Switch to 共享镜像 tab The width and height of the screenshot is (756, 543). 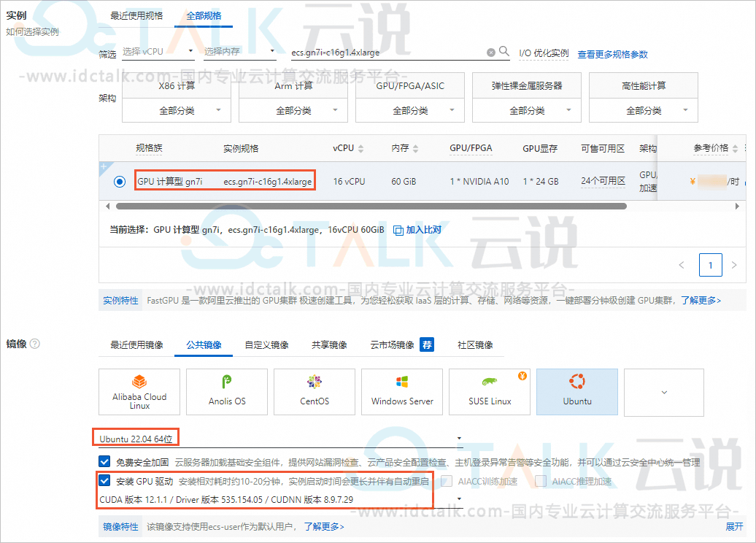pyautogui.click(x=329, y=344)
